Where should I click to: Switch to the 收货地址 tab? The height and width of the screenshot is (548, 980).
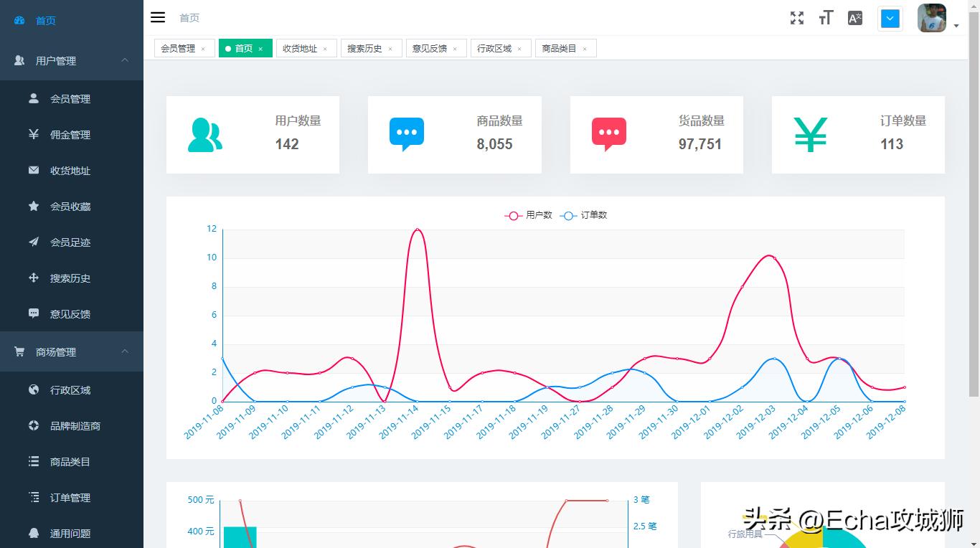(x=300, y=49)
